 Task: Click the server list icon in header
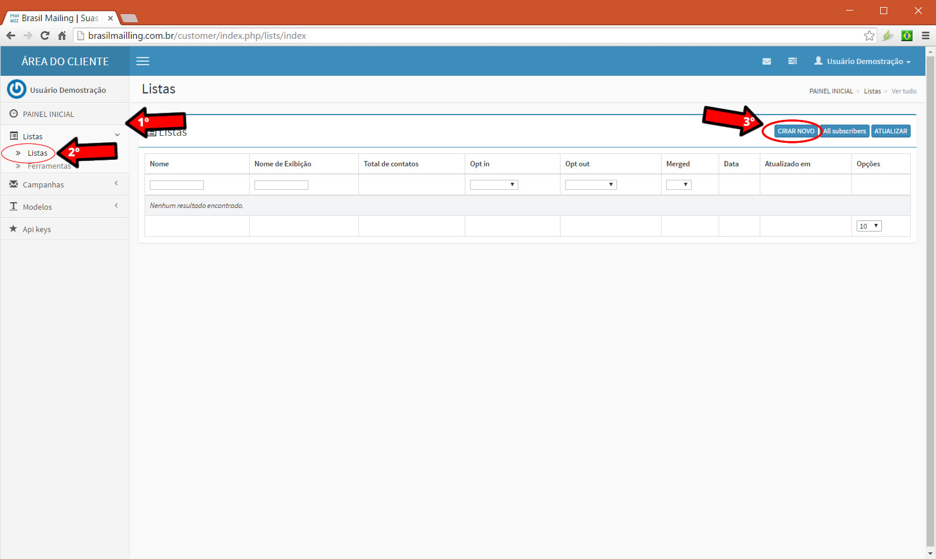point(793,61)
